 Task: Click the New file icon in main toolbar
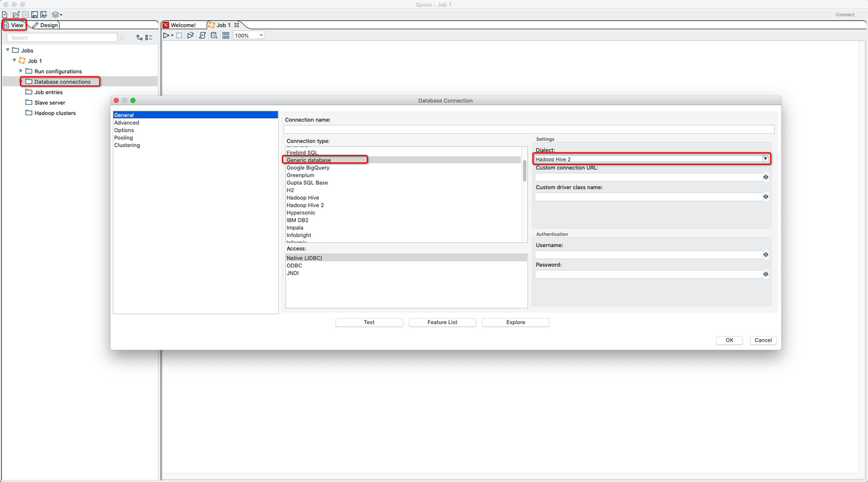[5, 14]
